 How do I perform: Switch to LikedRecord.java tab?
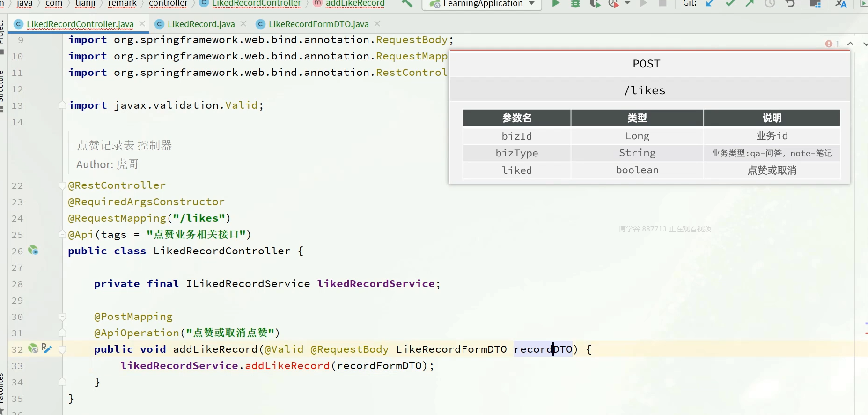(x=201, y=24)
